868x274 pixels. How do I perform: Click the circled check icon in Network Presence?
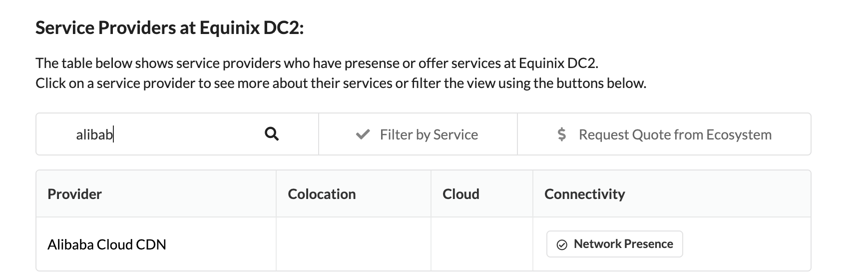(562, 244)
